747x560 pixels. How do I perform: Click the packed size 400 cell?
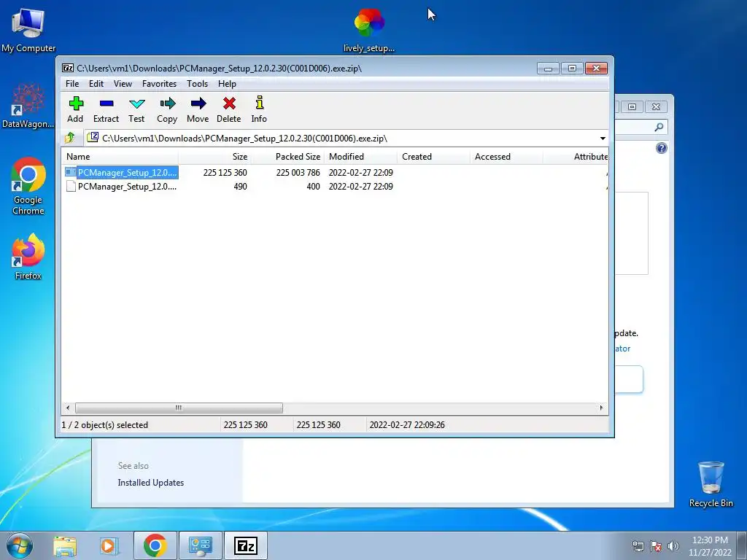point(313,187)
